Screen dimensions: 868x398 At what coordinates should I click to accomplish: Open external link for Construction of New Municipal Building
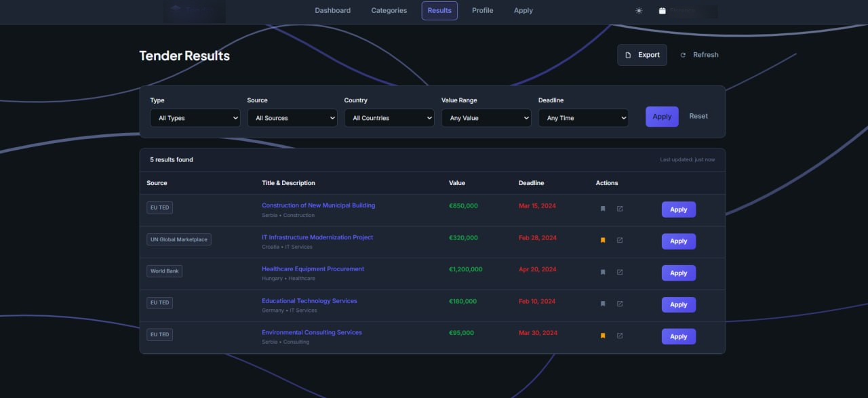(620, 209)
